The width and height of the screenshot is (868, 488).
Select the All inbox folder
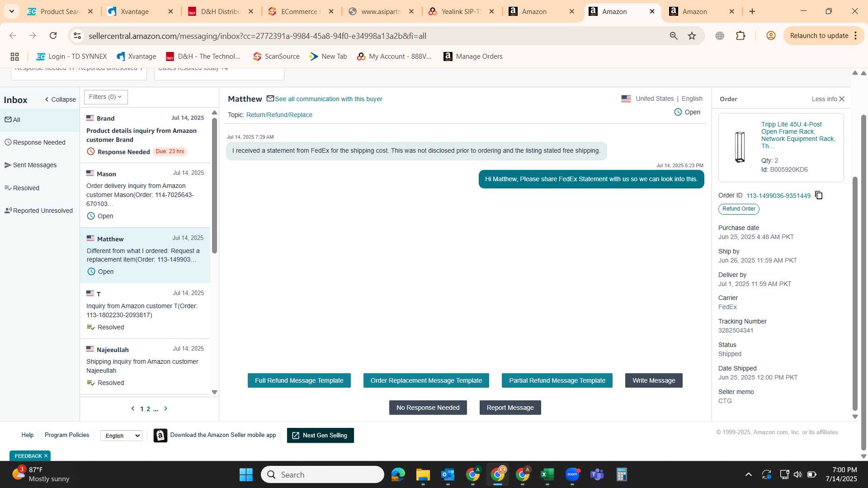click(40, 120)
